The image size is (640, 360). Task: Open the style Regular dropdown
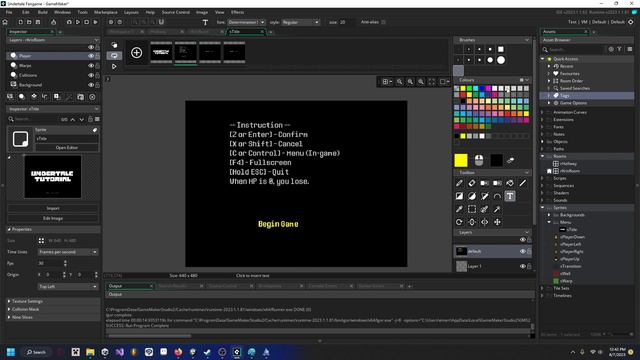click(x=300, y=22)
